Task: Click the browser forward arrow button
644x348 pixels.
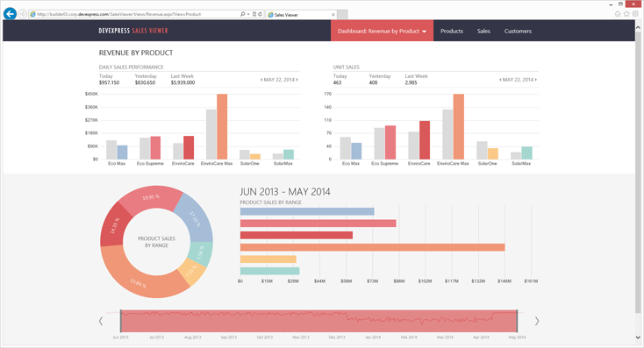Action: click(23, 14)
